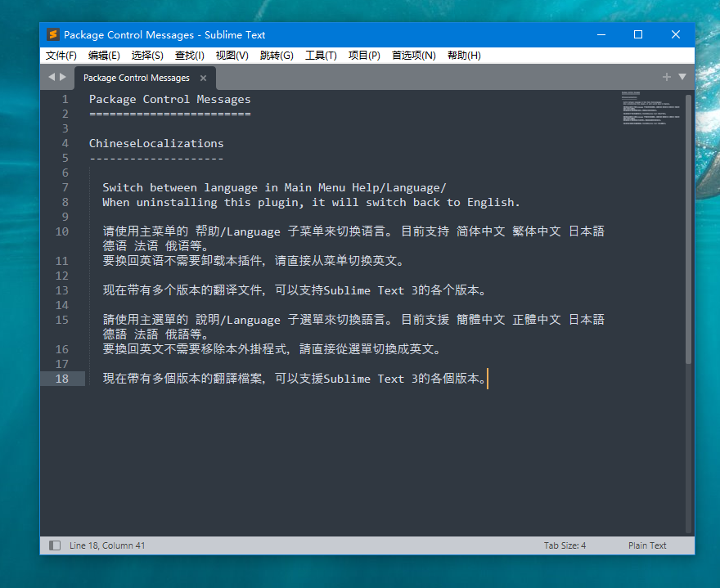Close the Package Control Messages tab
Image resolution: width=720 pixels, height=588 pixels.
click(x=203, y=78)
